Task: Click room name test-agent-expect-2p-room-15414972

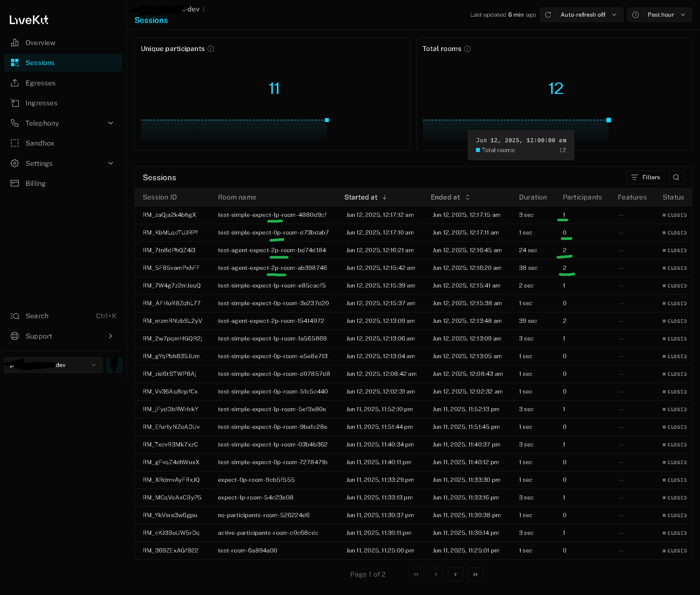Action: tap(271, 321)
